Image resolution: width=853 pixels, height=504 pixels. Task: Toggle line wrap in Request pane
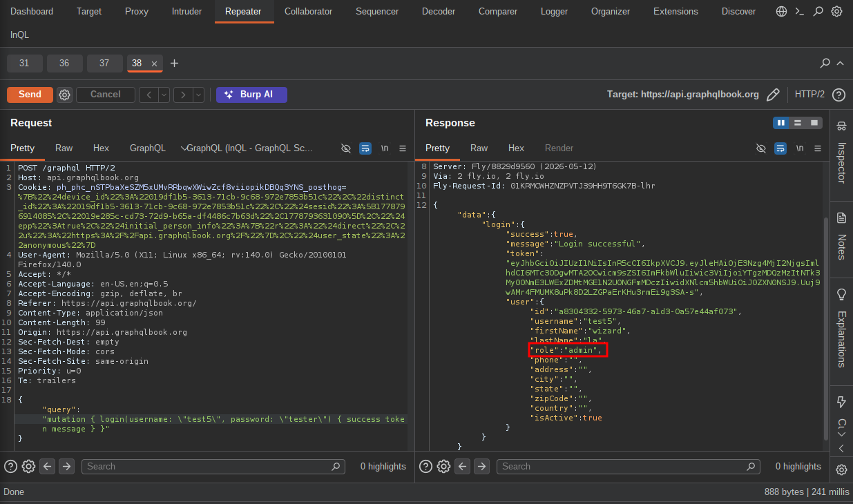(x=365, y=148)
